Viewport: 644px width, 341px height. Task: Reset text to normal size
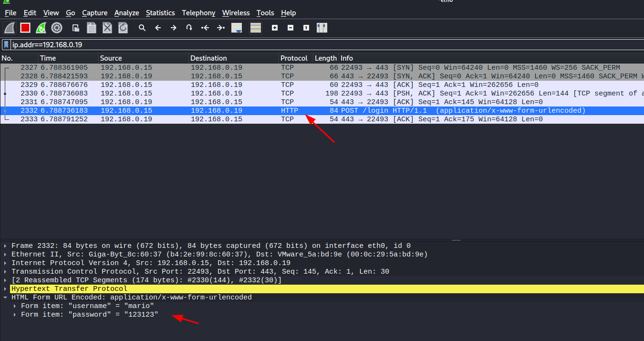tap(306, 28)
